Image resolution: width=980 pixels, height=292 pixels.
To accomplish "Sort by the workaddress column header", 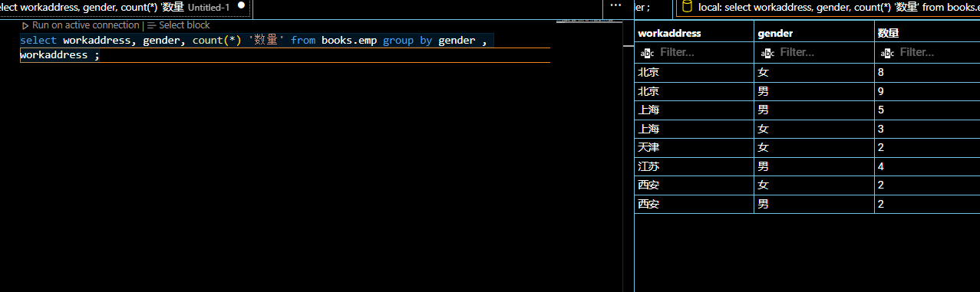I will 694,33.
